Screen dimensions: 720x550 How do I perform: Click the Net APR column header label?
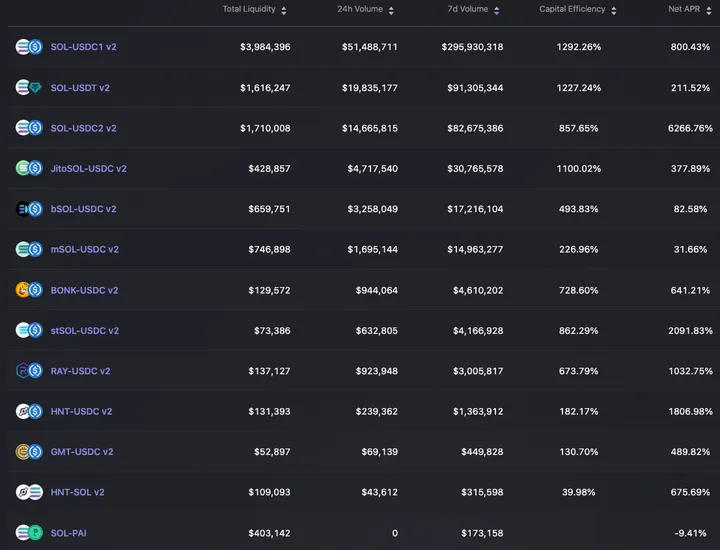click(685, 10)
